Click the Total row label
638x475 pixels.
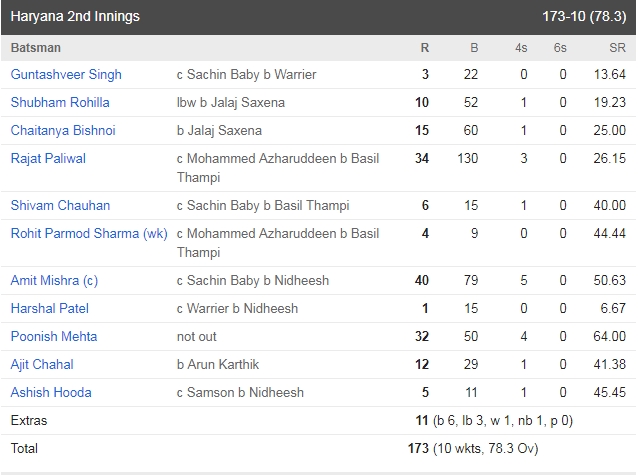click(x=24, y=449)
